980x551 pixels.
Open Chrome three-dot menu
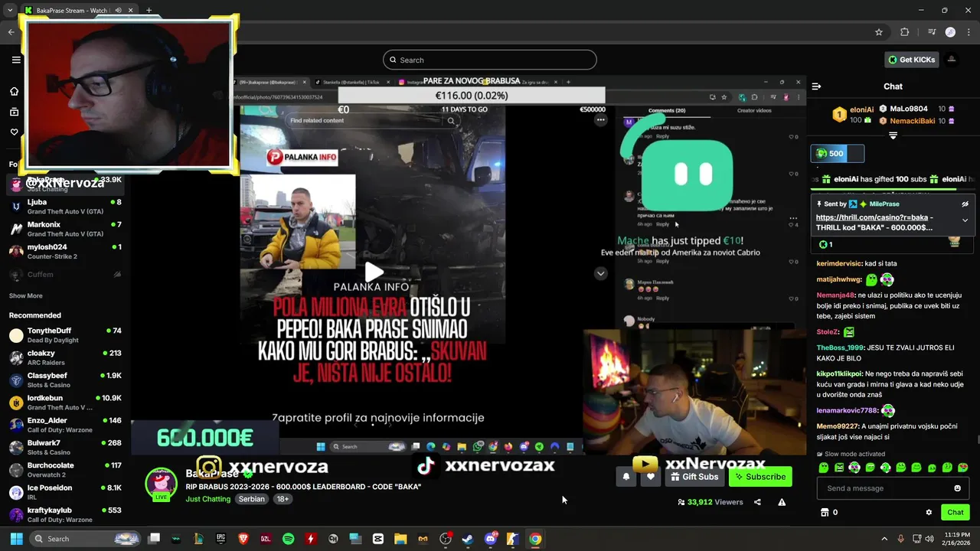[968, 32]
